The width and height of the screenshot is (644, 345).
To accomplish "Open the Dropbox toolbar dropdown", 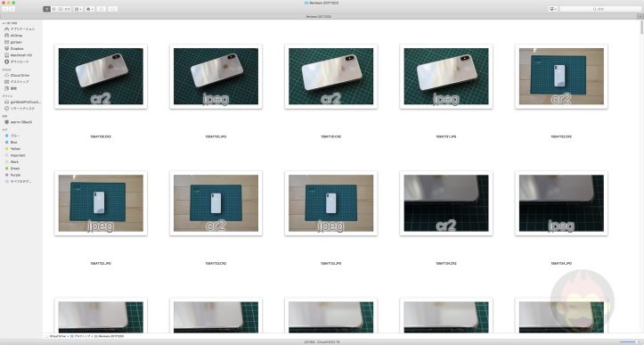I will tap(553, 9).
